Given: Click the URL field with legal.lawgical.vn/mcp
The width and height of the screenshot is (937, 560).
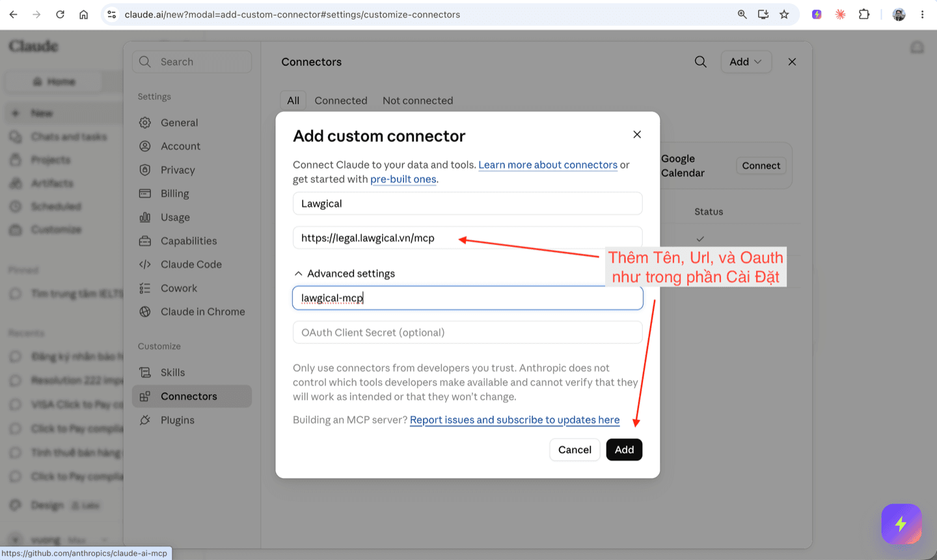Looking at the screenshot, I should pyautogui.click(x=467, y=238).
